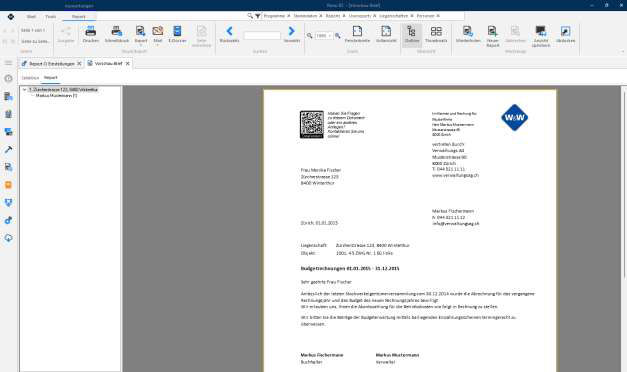Select the Report ribbon tab
Screen dimensions: 627x372
[x=79, y=16]
